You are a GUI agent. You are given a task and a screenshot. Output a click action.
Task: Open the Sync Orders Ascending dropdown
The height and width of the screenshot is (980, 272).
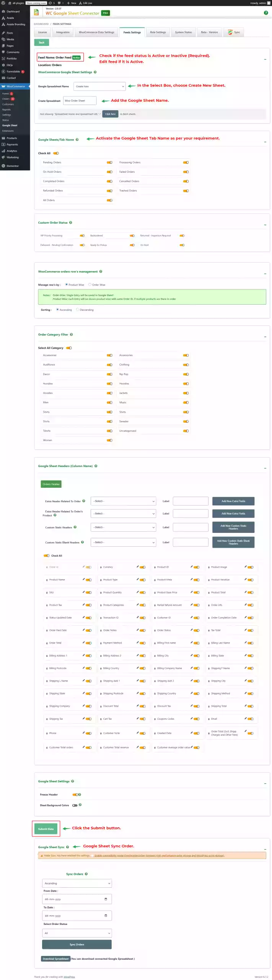click(x=77, y=883)
